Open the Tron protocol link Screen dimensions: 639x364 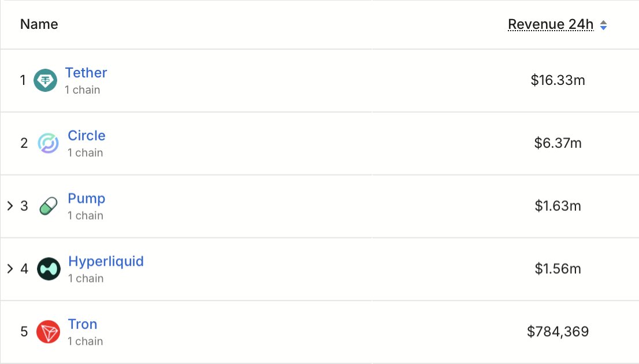83,324
